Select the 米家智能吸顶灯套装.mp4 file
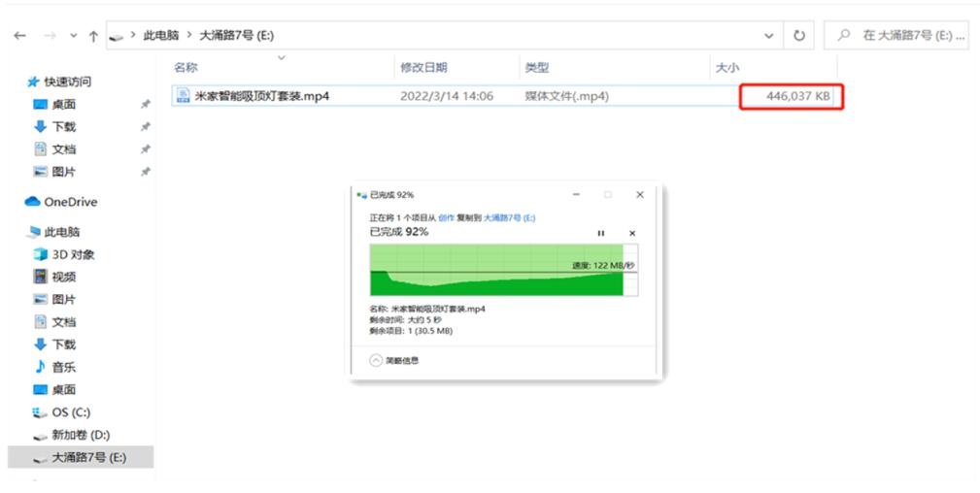This screenshot has width=980, height=493. pyautogui.click(x=261, y=96)
